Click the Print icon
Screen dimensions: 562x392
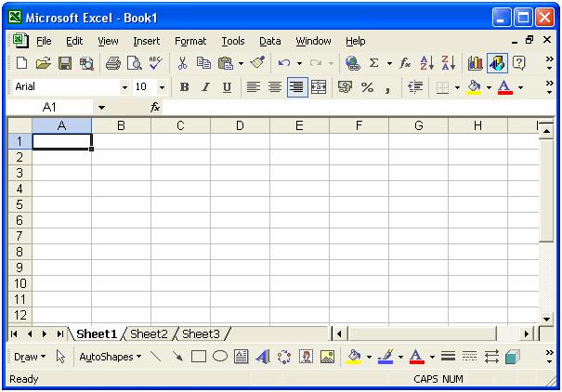coord(113,63)
